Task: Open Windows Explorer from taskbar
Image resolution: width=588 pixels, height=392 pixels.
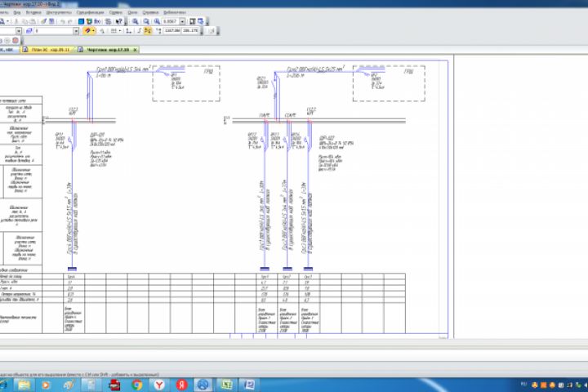Action: (24, 385)
